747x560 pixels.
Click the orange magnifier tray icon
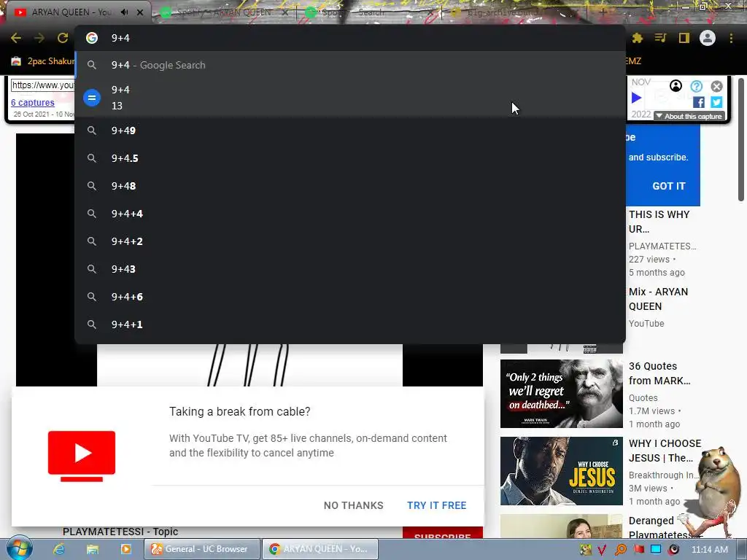tap(620, 550)
